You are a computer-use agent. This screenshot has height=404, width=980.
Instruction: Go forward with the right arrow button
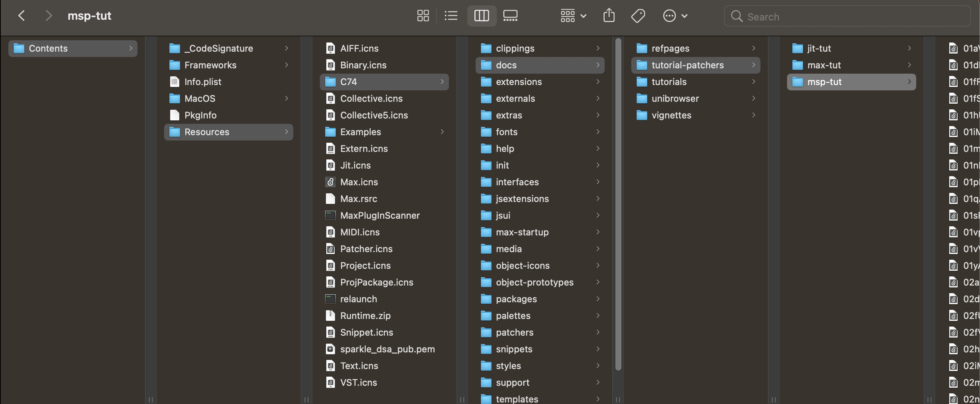click(x=48, y=16)
